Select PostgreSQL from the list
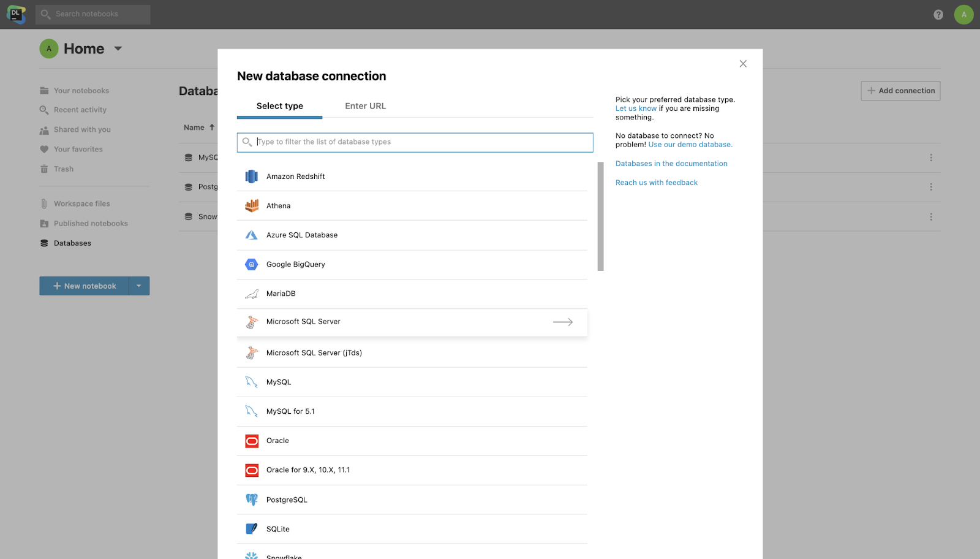The width and height of the screenshot is (980, 559). click(x=412, y=500)
